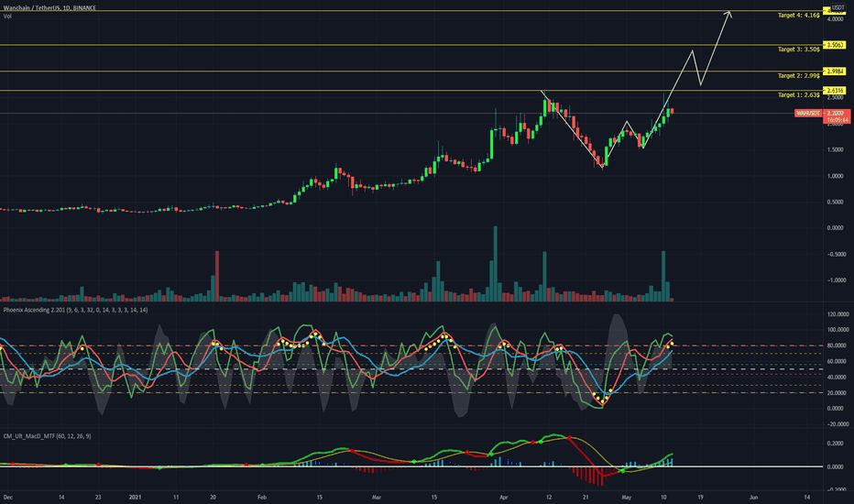Viewport: 854px width, 504px height.
Task: Click the 0.2000 MACD axis value
Action: click(835, 444)
